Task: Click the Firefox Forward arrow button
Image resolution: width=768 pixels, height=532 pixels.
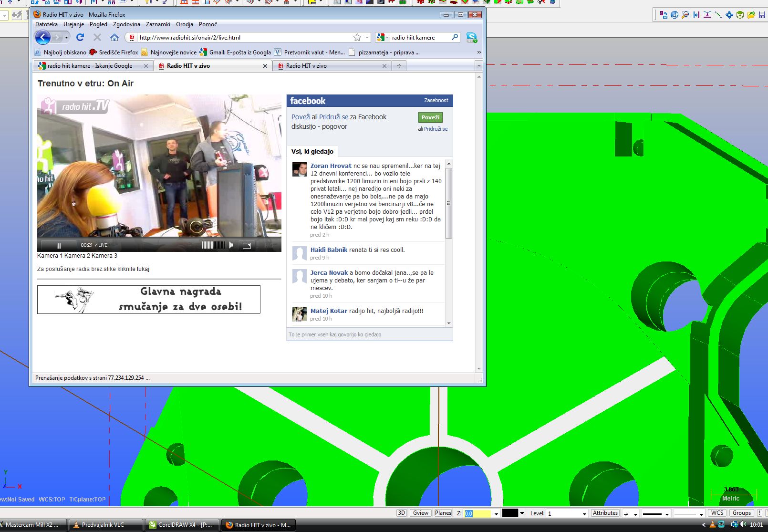Action: pyautogui.click(x=57, y=37)
